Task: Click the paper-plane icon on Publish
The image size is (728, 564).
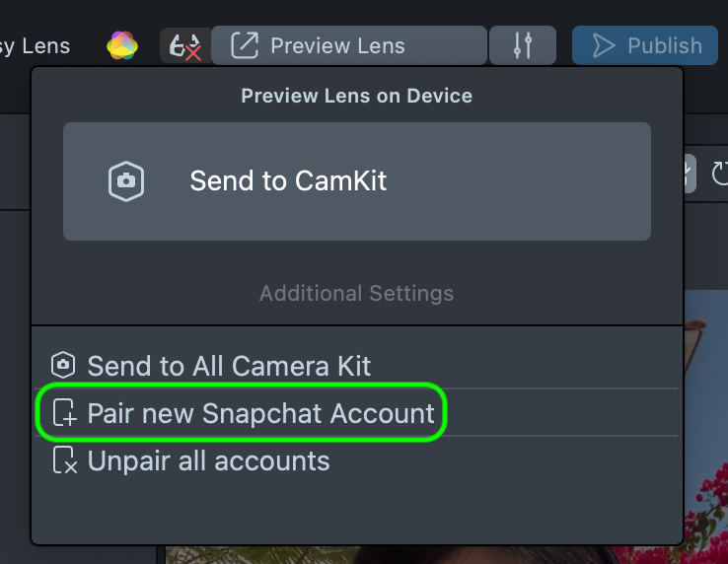Action: tap(601, 45)
